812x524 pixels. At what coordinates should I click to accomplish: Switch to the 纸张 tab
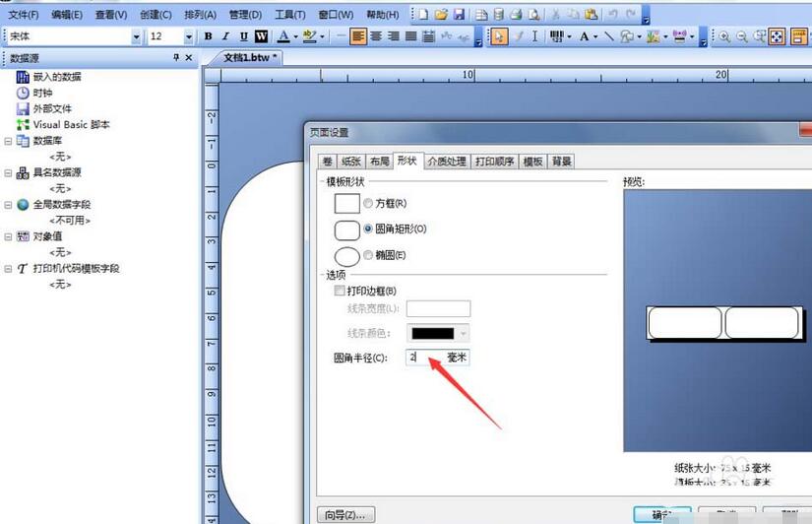351,162
